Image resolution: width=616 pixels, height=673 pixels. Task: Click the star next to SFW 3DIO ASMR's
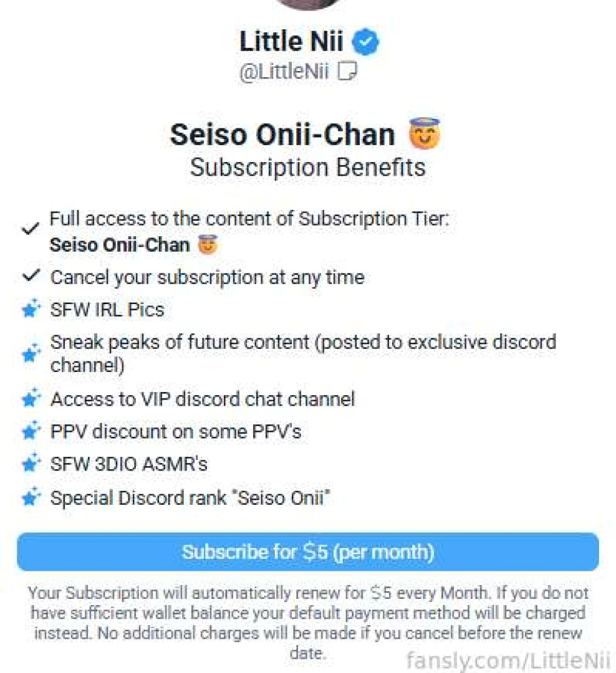click(30, 464)
